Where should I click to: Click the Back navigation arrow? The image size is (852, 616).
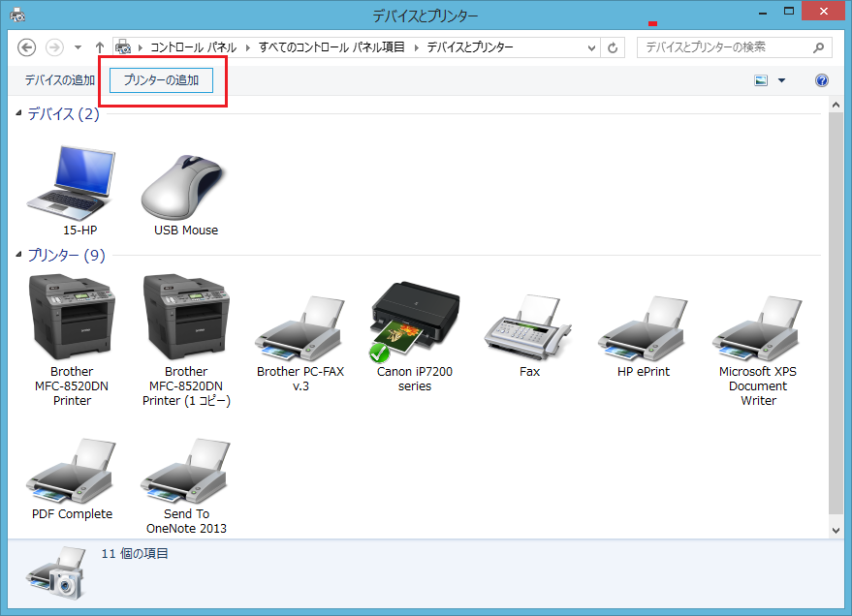coord(26,47)
